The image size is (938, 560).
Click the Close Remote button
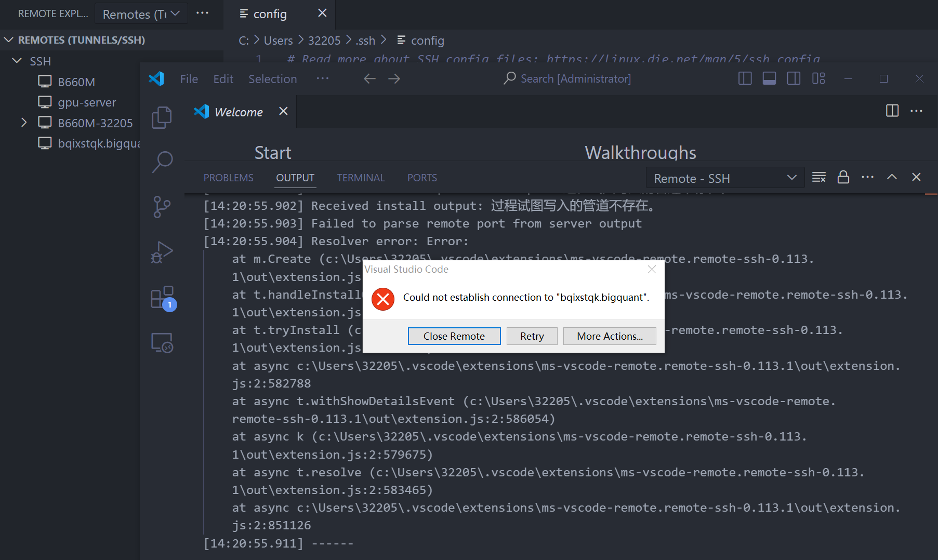(454, 336)
